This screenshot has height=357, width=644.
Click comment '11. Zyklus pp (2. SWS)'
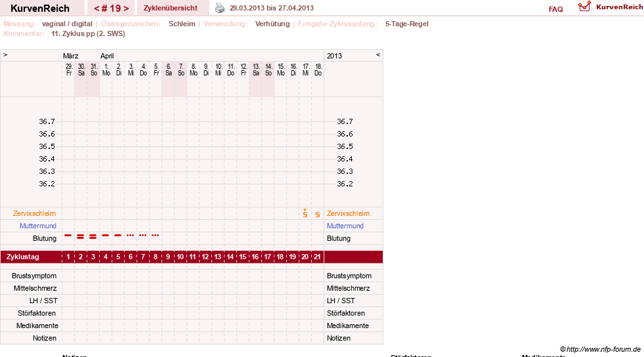click(x=89, y=33)
